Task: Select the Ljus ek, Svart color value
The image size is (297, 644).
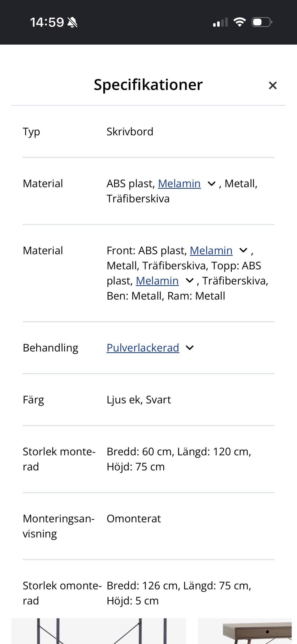Action: click(x=139, y=400)
